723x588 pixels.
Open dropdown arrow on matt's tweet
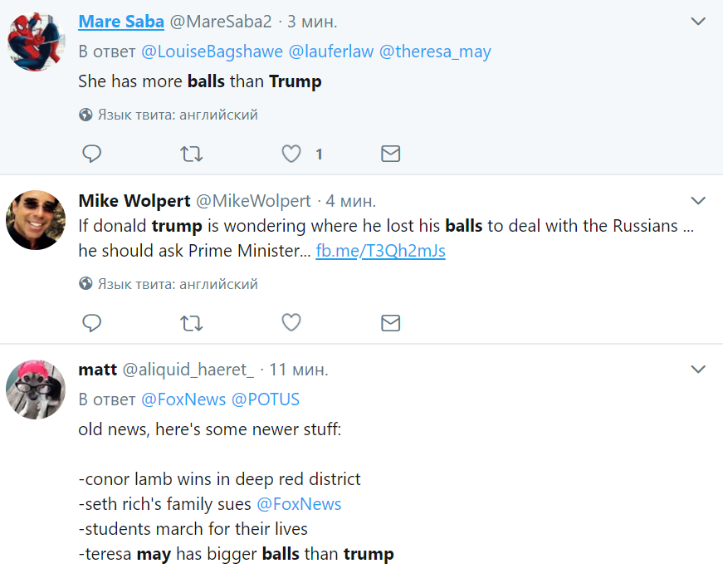(x=698, y=369)
